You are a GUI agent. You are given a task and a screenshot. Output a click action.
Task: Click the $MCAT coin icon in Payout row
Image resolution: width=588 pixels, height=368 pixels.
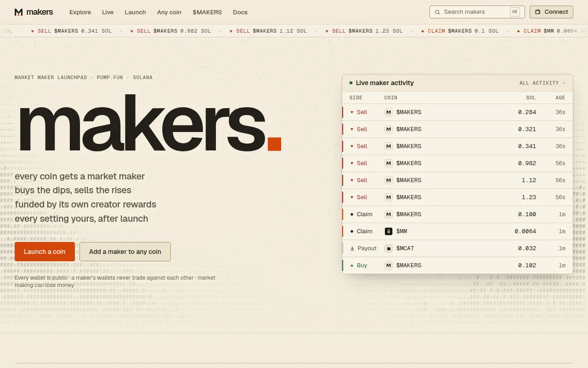point(389,248)
